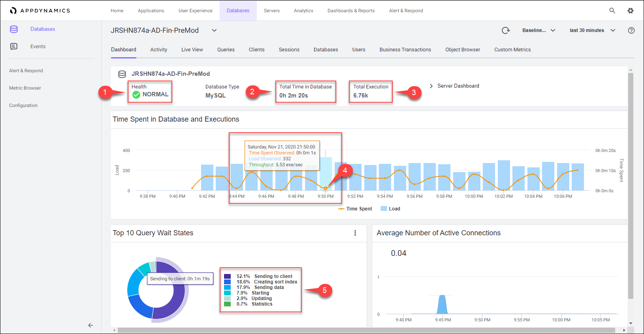The image size is (644, 334).
Task: Click the Sending to client color swatch
Action: [x=227, y=276]
